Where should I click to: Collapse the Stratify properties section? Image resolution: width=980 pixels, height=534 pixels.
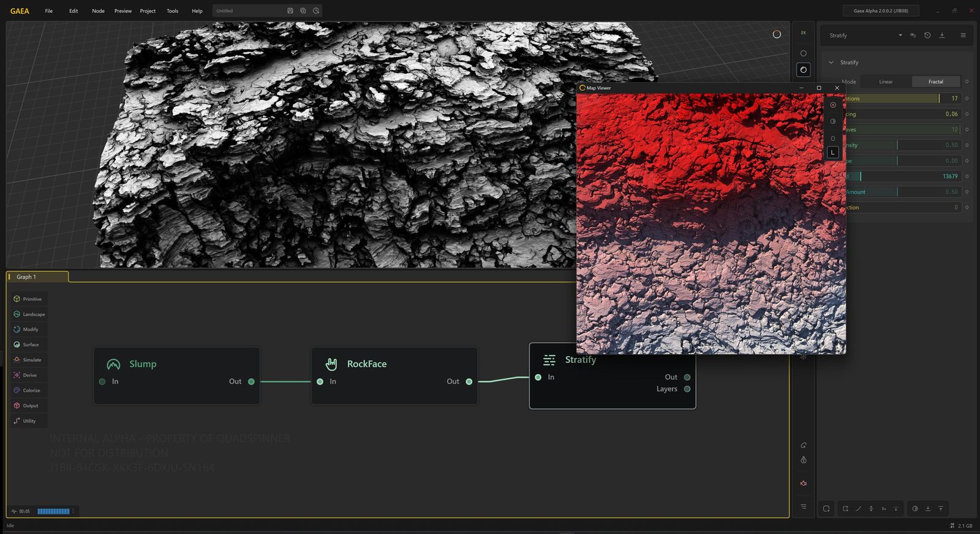pos(831,62)
